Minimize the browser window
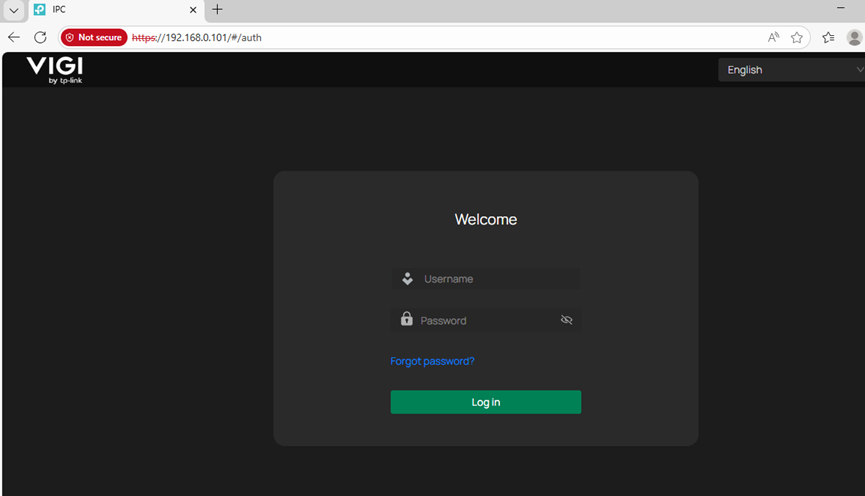Image resolution: width=865 pixels, height=496 pixels. (x=841, y=8)
